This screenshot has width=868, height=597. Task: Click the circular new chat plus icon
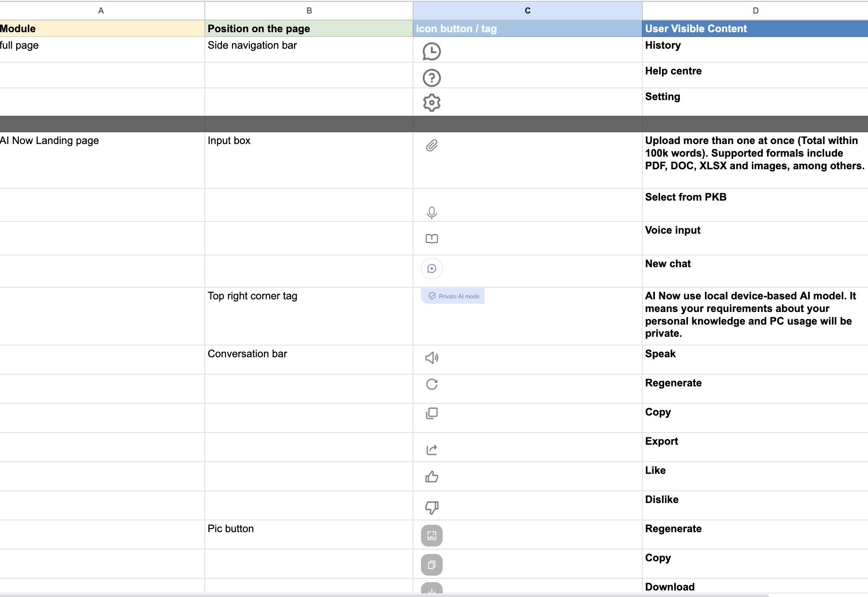(x=431, y=268)
